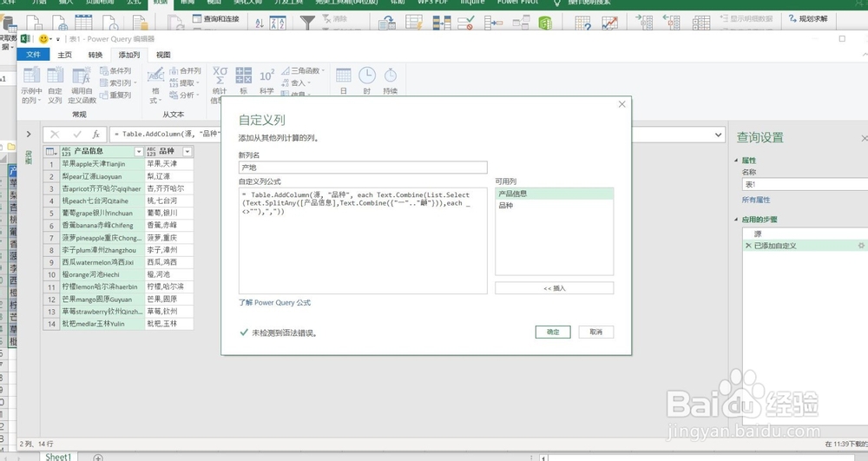Collapse the 应用的步骤 section
Screen dimensions: 868x461
click(x=736, y=220)
